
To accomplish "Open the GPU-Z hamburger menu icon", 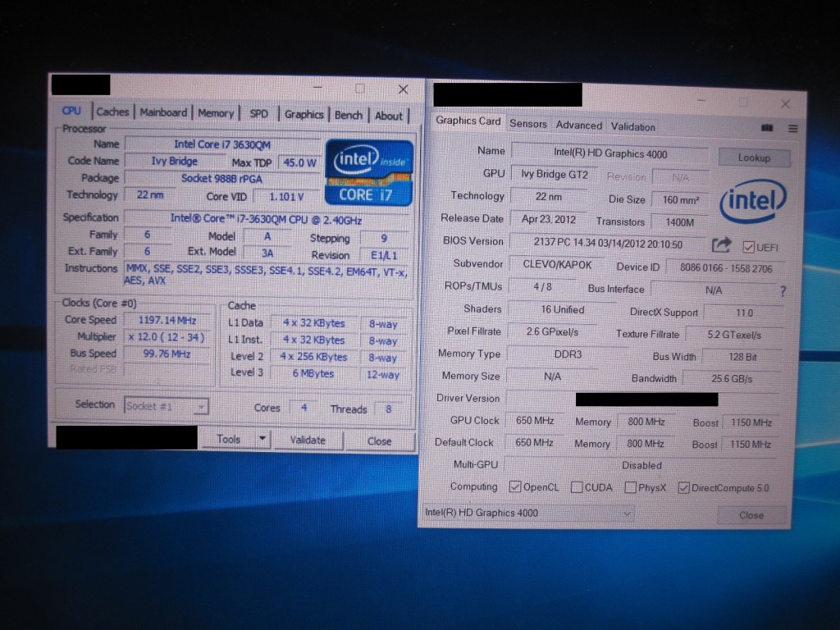I will (793, 129).
